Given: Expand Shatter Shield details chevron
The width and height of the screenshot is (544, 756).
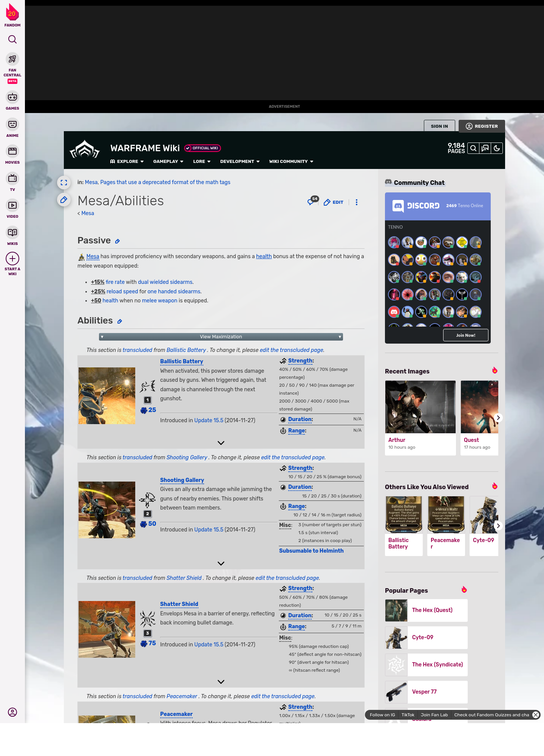Looking at the screenshot, I should click(x=221, y=682).
